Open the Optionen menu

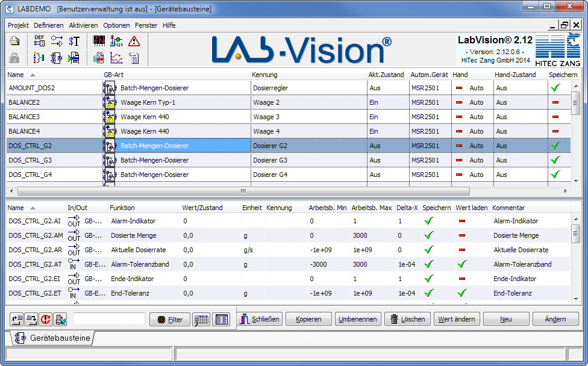pyautogui.click(x=117, y=25)
